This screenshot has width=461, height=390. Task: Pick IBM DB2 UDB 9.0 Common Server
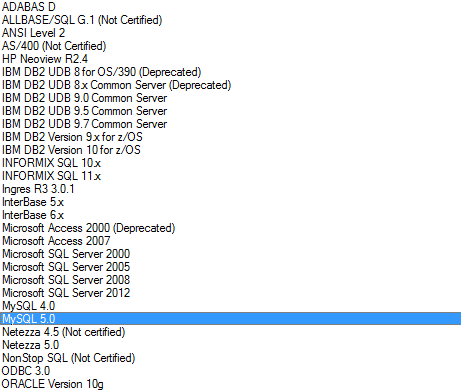tap(84, 98)
